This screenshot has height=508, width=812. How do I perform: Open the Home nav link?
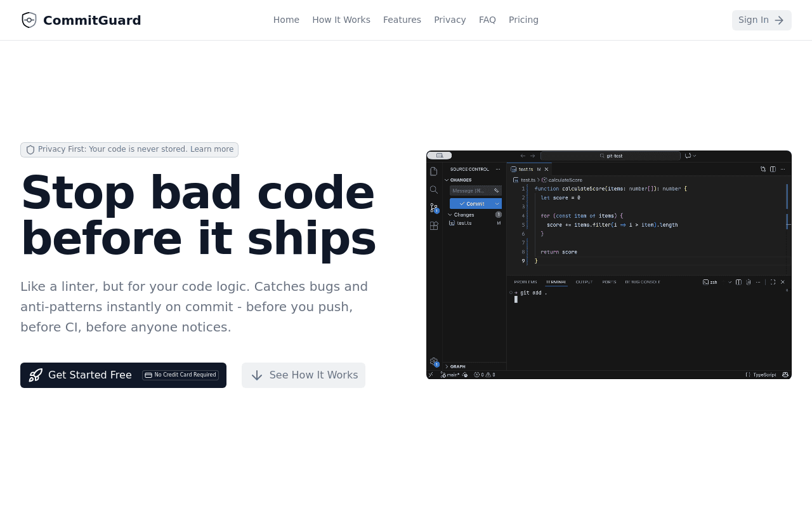(286, 20)
